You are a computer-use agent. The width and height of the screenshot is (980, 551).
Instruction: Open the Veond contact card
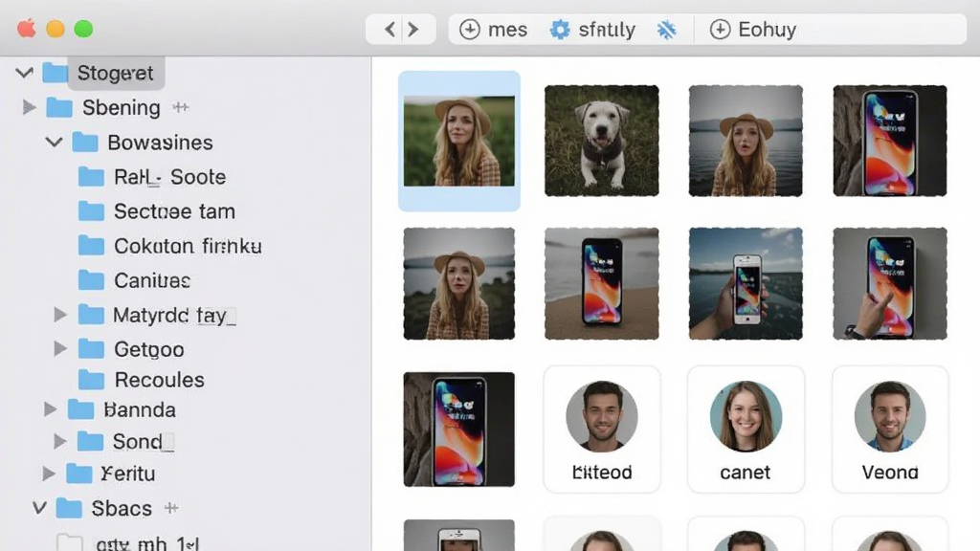(890, 430)
